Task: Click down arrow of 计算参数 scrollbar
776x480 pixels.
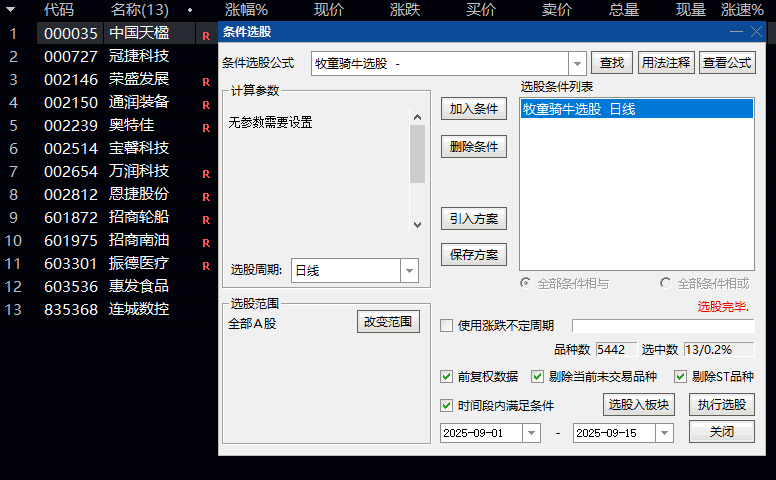Action: point(417,225)
